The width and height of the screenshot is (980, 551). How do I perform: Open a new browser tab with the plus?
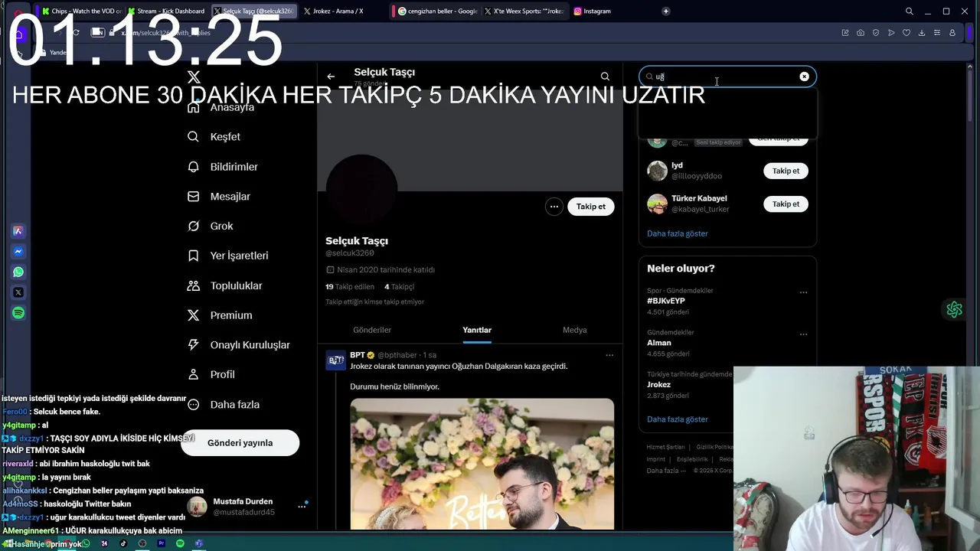(x=666, y=11)
